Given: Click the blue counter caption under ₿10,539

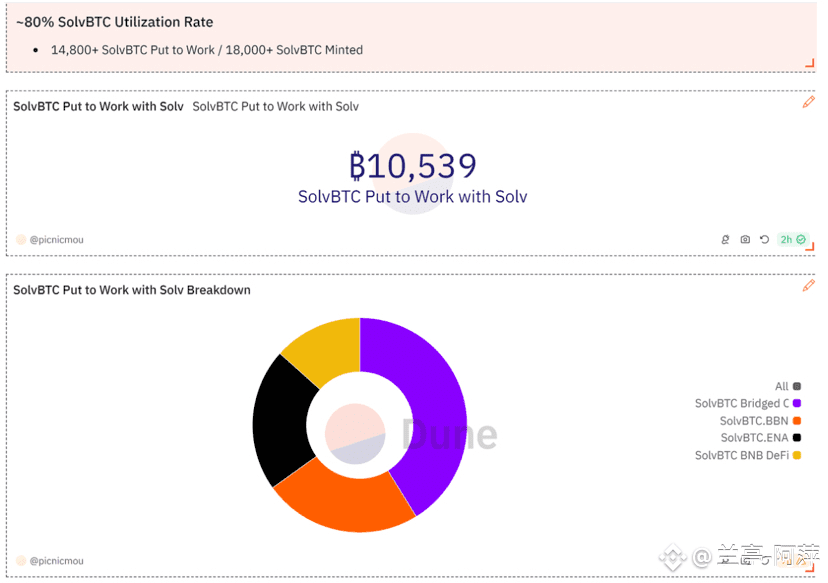Looking at the screenshot, I should 412,197.
